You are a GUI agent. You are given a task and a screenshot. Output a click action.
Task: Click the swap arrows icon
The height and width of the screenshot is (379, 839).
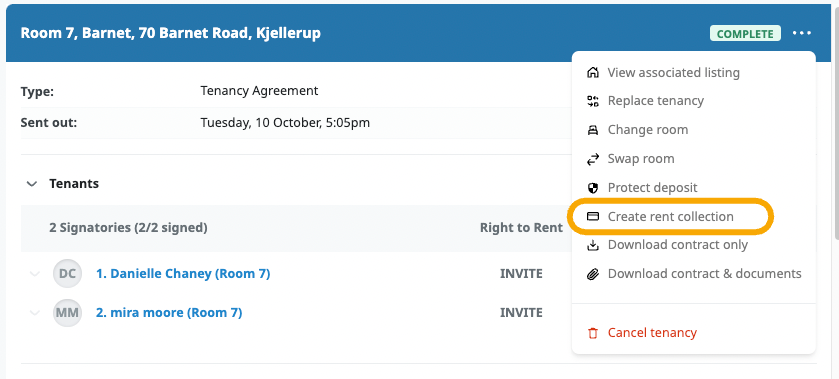tap(592, 158)
